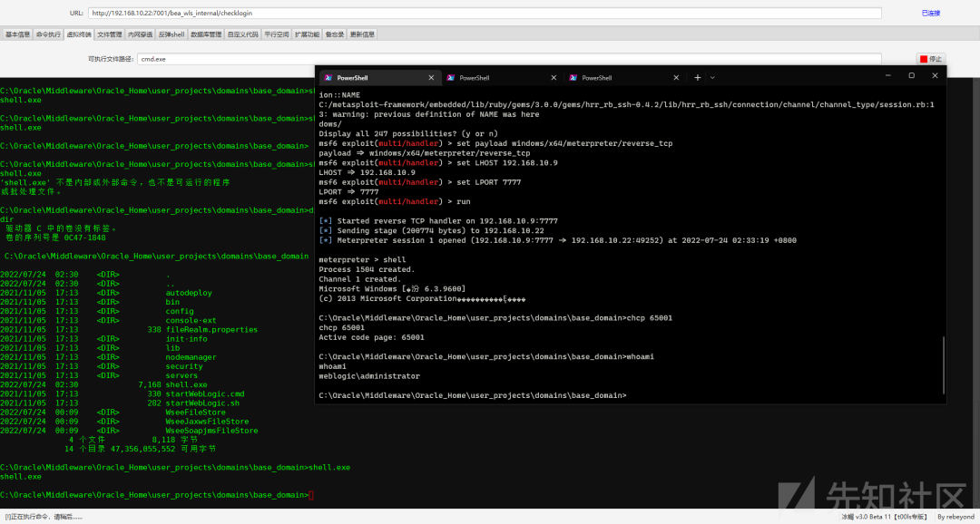Open the 扩展功能 tab
The image size is (980, 524).
coord(307,34)
